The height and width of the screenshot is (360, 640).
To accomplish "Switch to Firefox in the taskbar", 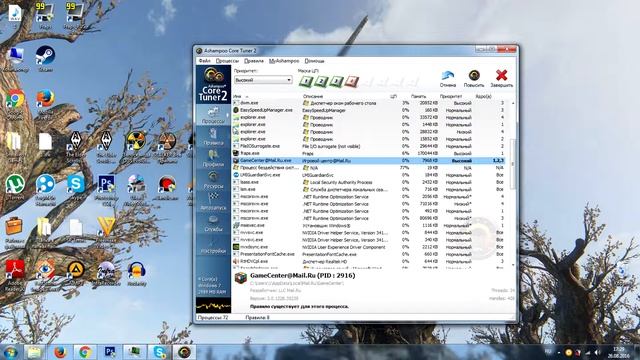I will (x=60, y=352).
